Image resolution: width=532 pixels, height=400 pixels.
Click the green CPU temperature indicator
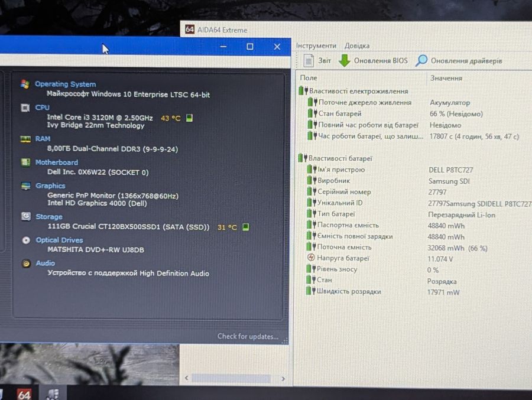[189, 118]
